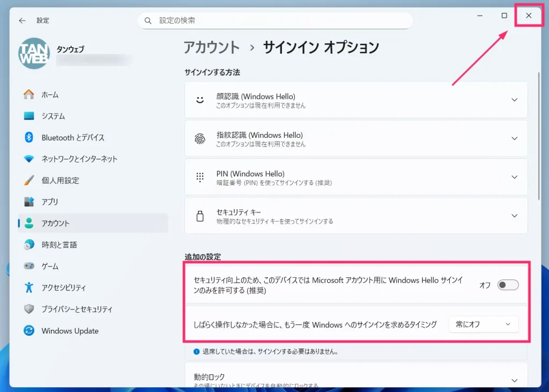The image size is (549, 392).
Task: Click the 動的ロック title text
Action: pyautogui.click(x=209, y=377)
